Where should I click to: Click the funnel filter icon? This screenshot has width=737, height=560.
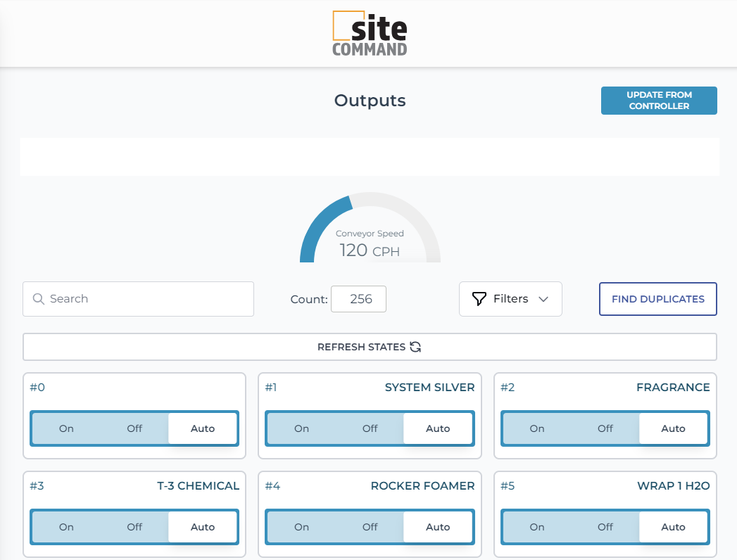479,299
